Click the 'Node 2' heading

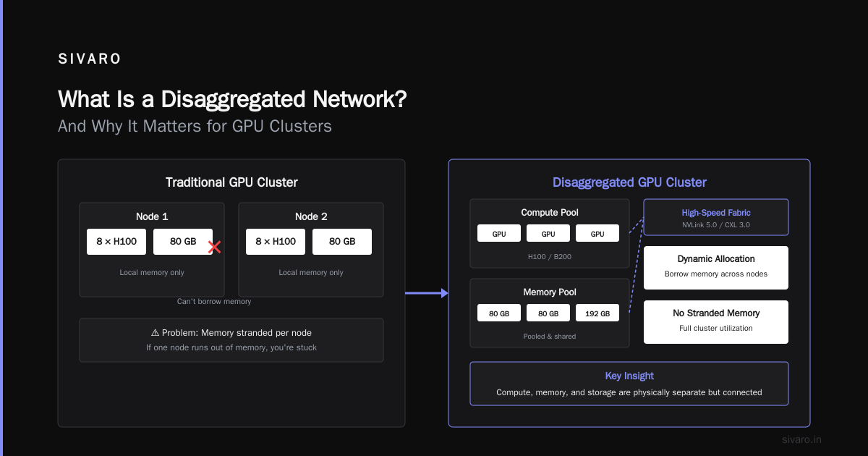[311, 216]
